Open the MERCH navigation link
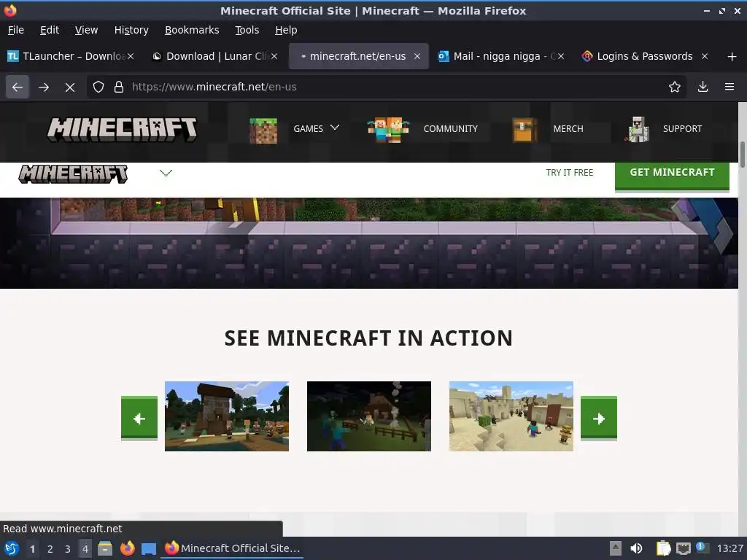 click(x=568, y=129)
